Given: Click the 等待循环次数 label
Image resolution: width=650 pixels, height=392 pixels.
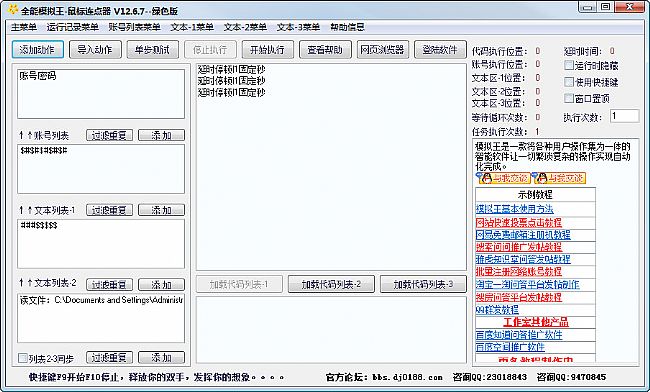Looking at the screenshot, I should click(500, 117).
